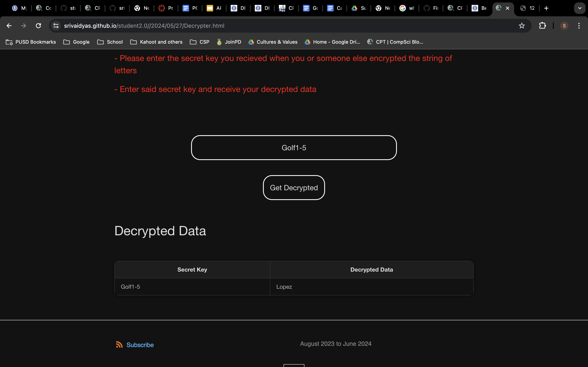
Task: Open the PUSD Bookmarks folder
Action: click(31, 42)
